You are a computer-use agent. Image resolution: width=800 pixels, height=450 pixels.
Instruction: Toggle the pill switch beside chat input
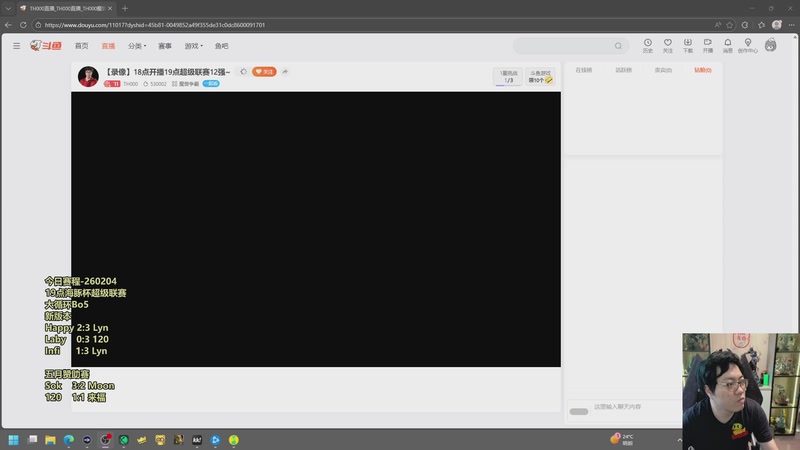(579, 412)
